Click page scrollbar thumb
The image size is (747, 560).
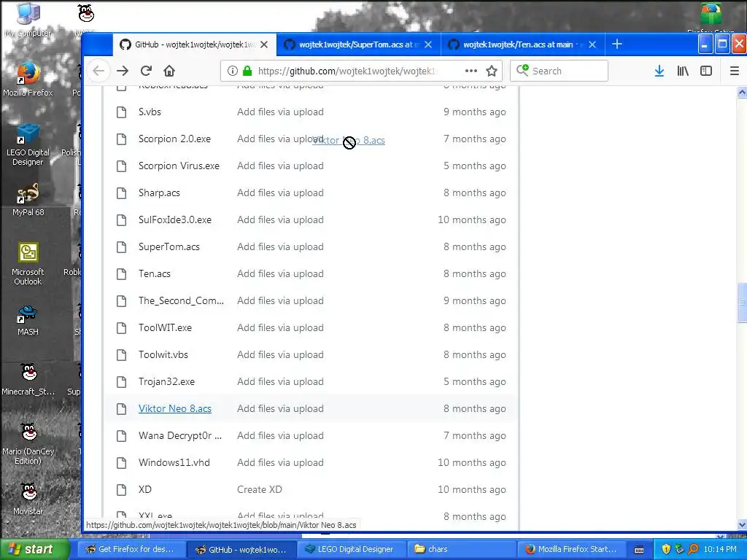[x=742, y=303]
